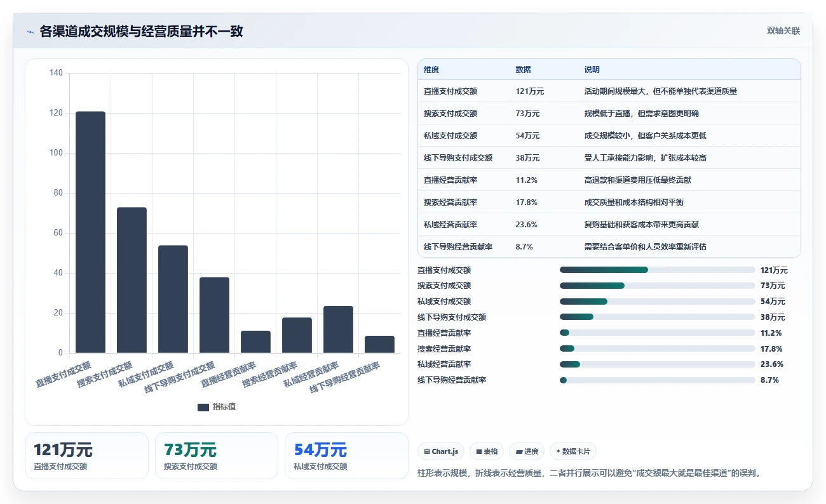The width and height of the screenshot is (826, 504).
Task: Click the 搜索支付成交额 progress bar
Action: coord(657,286)
